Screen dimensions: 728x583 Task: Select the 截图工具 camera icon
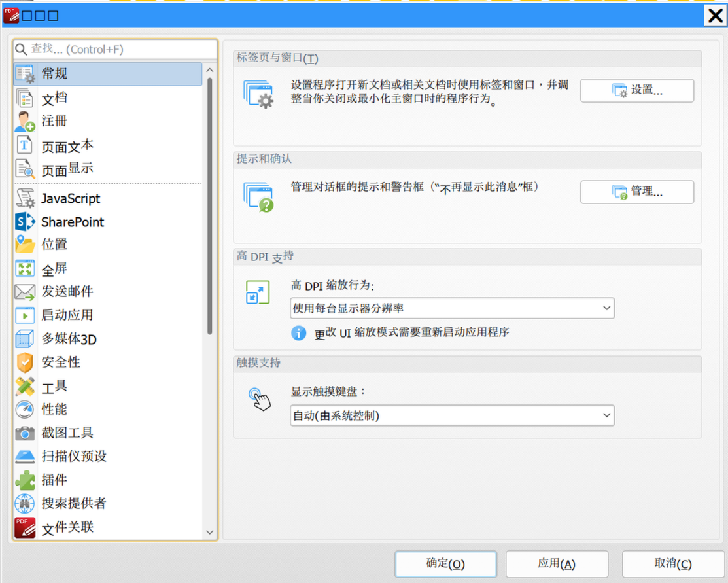25,433
